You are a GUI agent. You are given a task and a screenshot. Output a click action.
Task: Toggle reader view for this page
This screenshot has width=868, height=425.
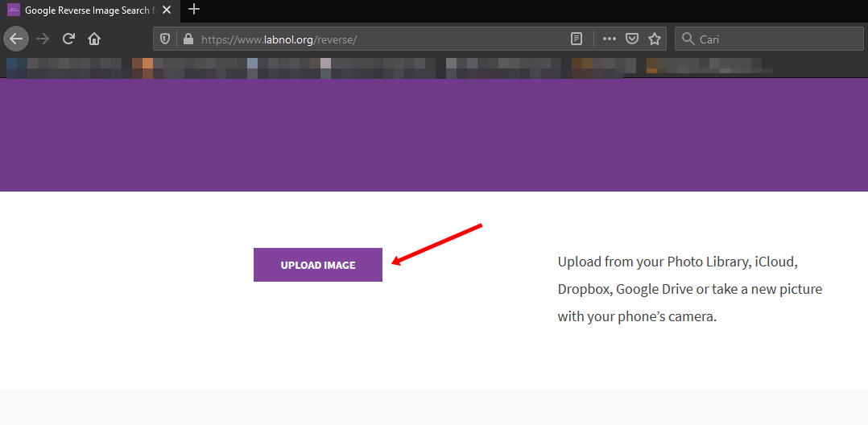coord(577,39)
